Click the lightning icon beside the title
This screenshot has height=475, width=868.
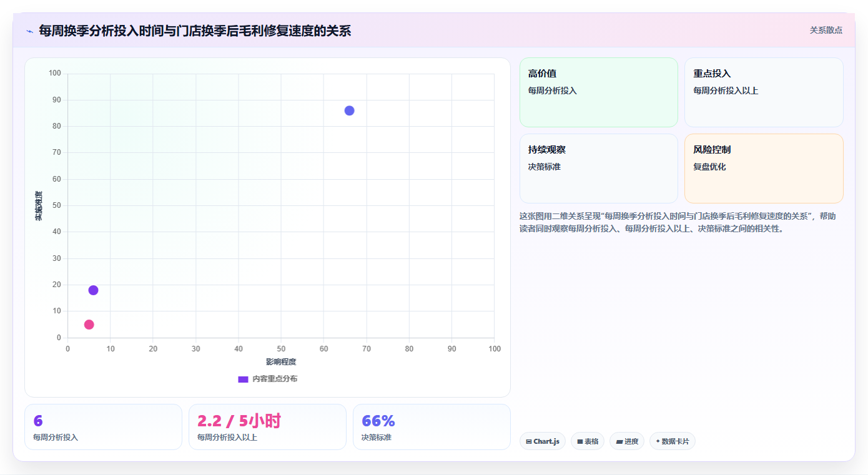coord(29,31)
